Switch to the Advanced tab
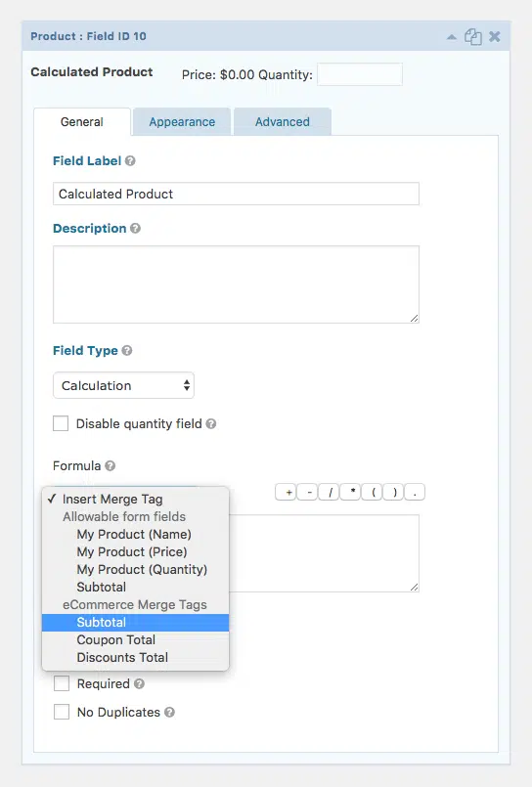Image resolution: width=532 pixels, height=787 pixels. point(282,122)
